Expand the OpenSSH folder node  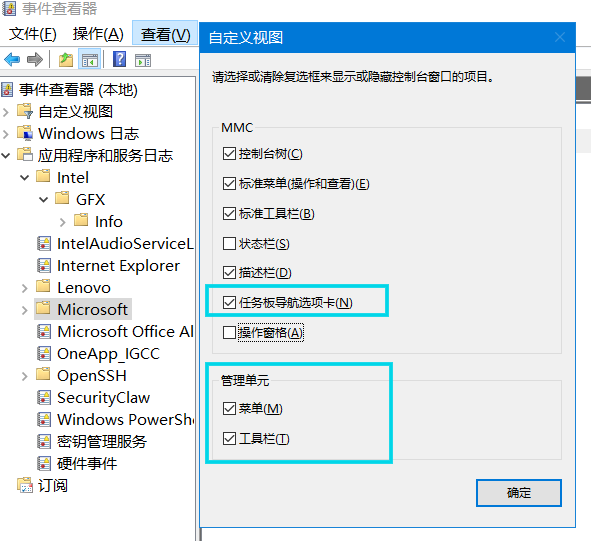coord(25,376)
